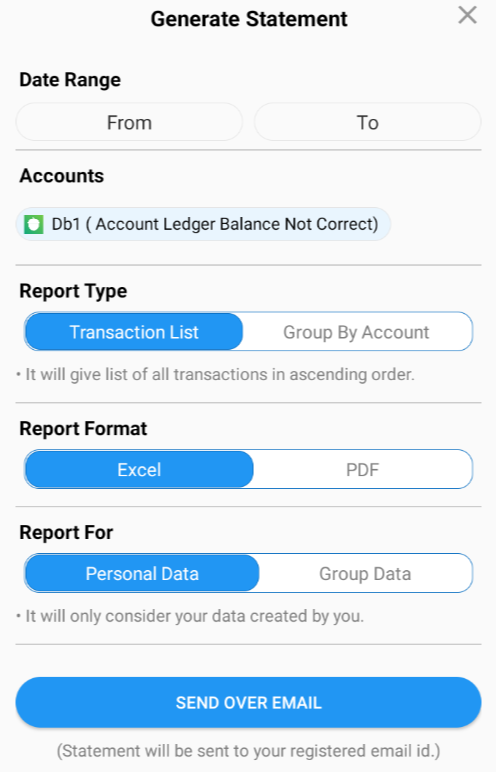Choose PDF as the report format
Screen dimensions: 496x772
click(x=363, y=469)
